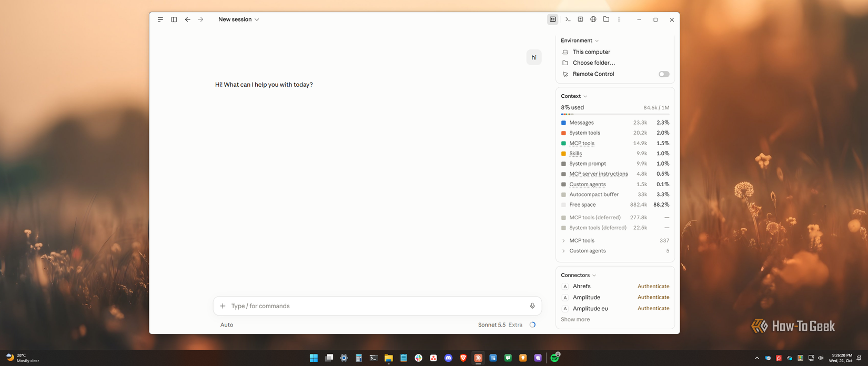Image resolution: width=868 pixels, height=366 pixels.
Task: Click the blue Messages color swatch
Action: pyautogui.click(x=563, y=123)
